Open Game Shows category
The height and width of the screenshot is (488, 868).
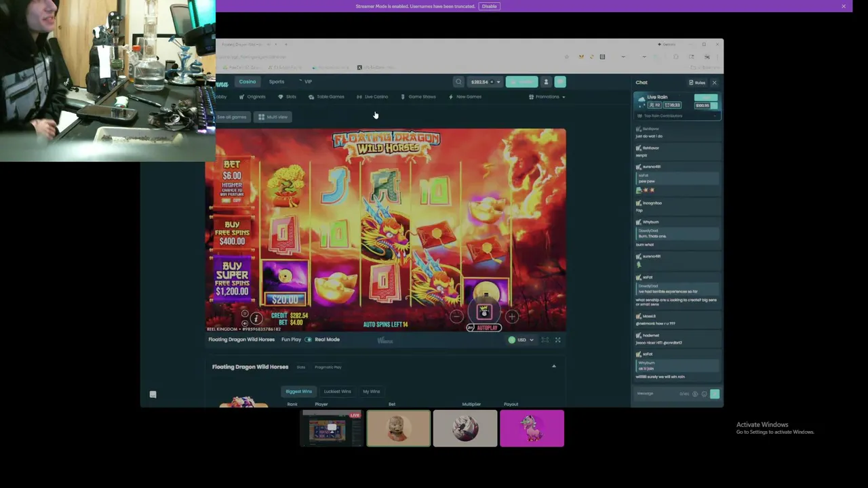pyautogui.click(x=418, y=97)
